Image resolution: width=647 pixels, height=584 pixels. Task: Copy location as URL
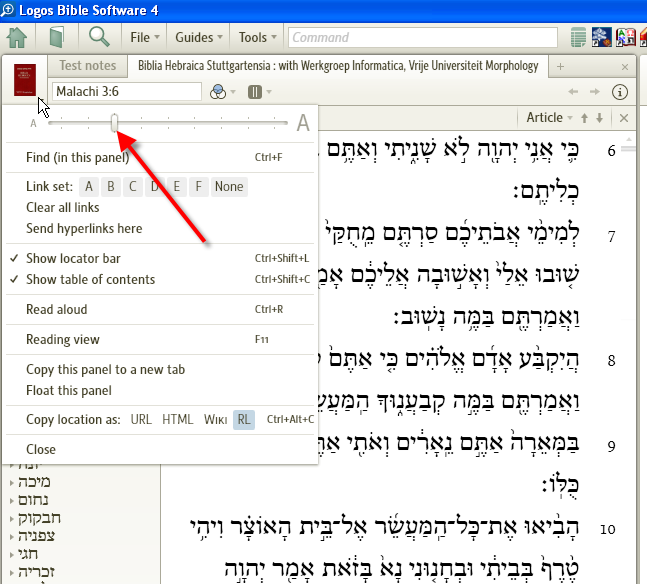[141, 420]
